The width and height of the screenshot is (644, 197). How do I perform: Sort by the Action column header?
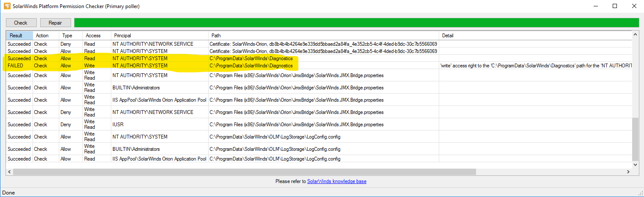46,36
